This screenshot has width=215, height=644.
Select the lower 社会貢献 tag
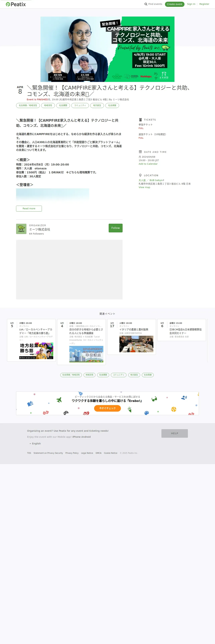[x=148, y=375]
